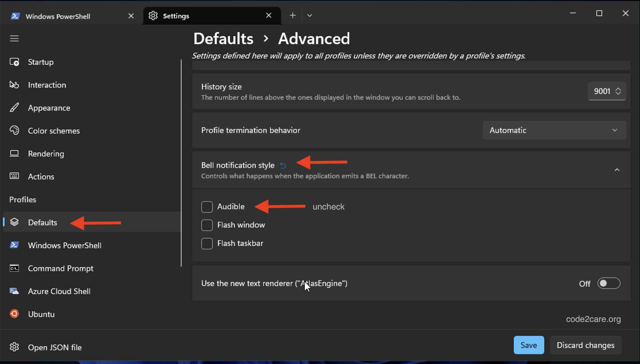The width and height of the screenshot is (640, 364).
Task: Open the Profile termination behavior dropdown
Action: tap(554, 130)
